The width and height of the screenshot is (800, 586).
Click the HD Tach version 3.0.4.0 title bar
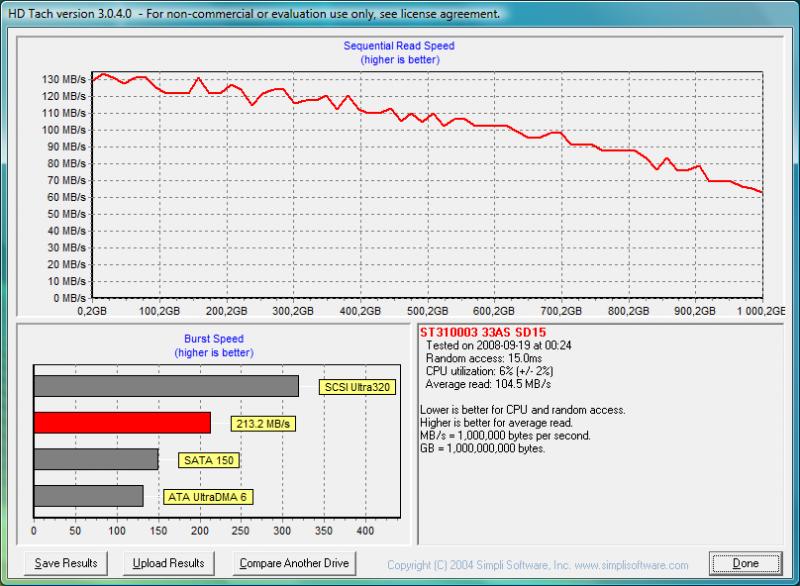coord(400,14)
